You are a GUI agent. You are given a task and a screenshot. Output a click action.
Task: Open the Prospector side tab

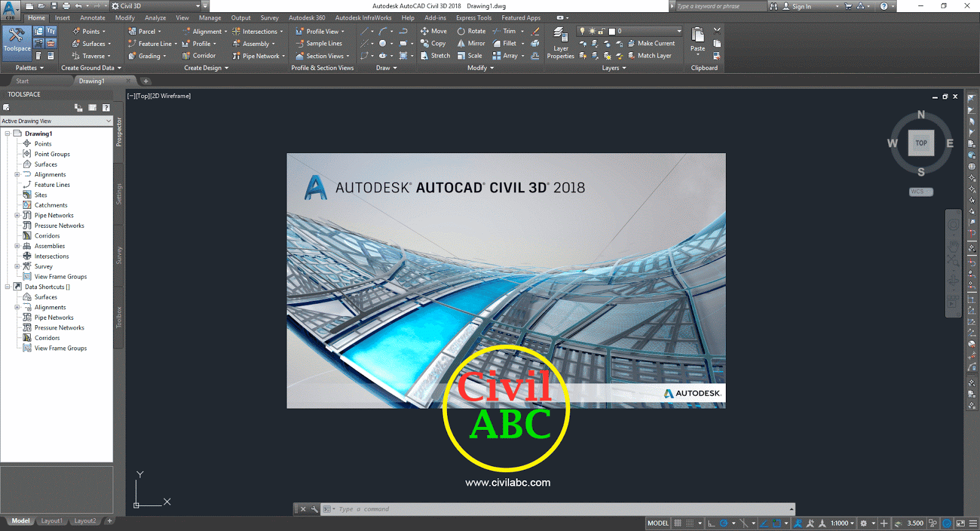click(x=119, y=132)
